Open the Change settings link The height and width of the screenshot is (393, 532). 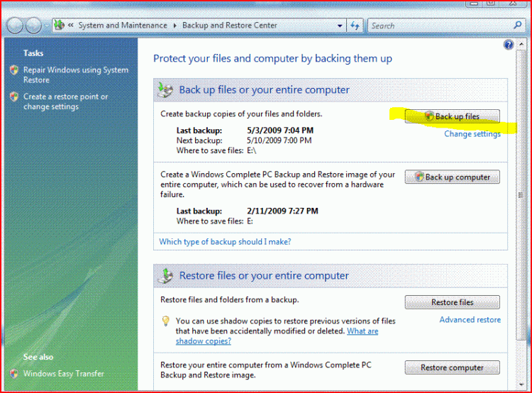click(472, 134)
